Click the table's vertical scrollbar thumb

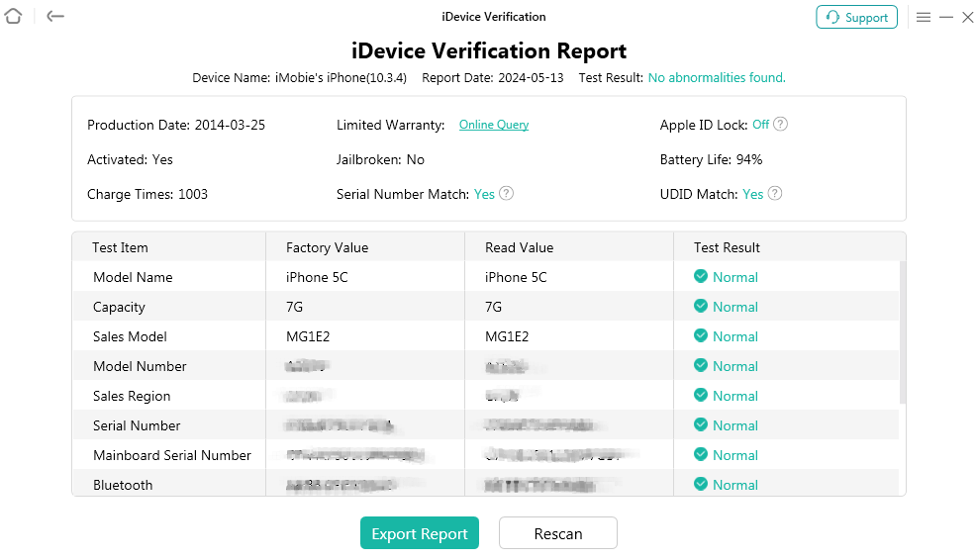(x=902, y=332)
